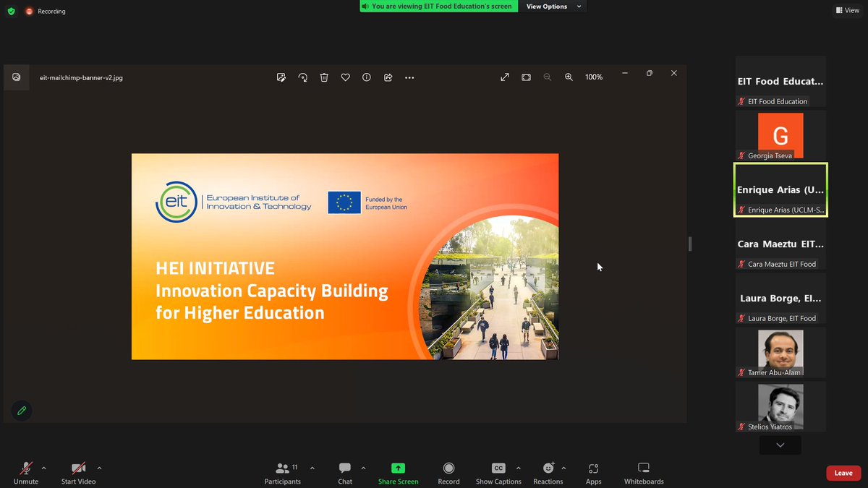868x488 pixels.
Task: Show more participants with down chevron
Action: coord(780,445)
